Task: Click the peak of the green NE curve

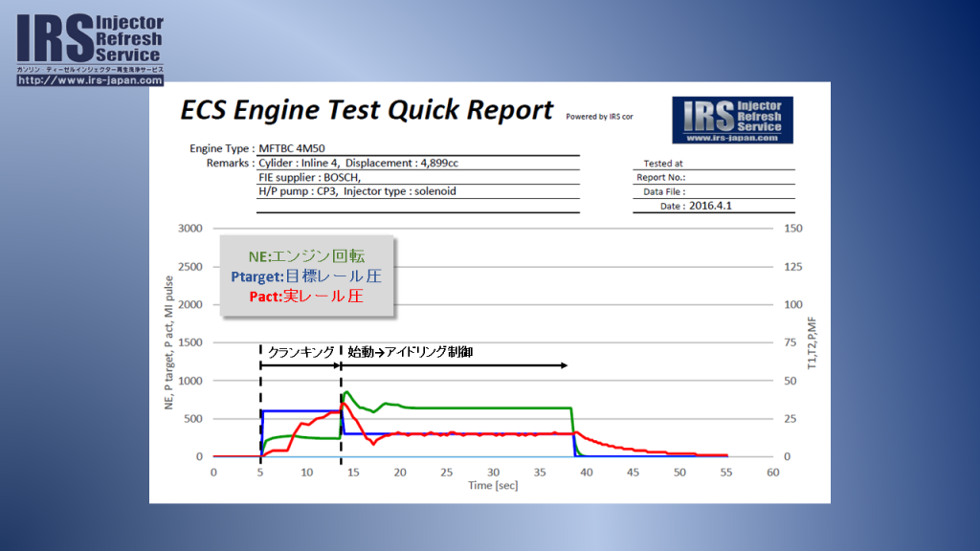Action: [345, 392]
